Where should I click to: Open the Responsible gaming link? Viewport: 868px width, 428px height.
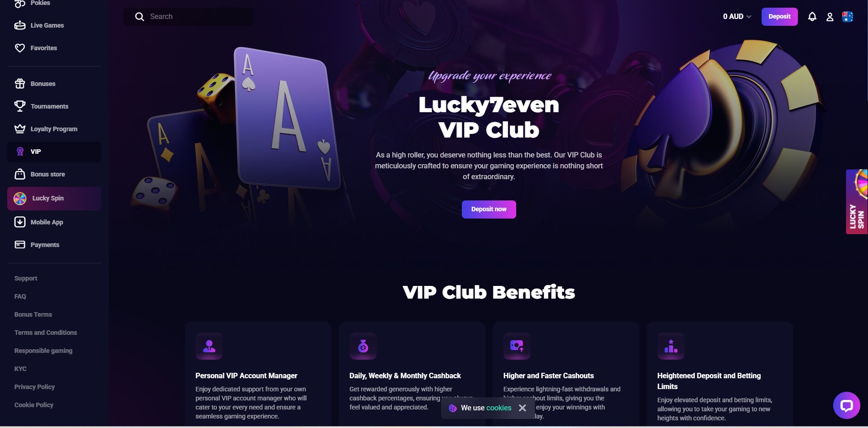pyautogui.click(x=43, y=351)
